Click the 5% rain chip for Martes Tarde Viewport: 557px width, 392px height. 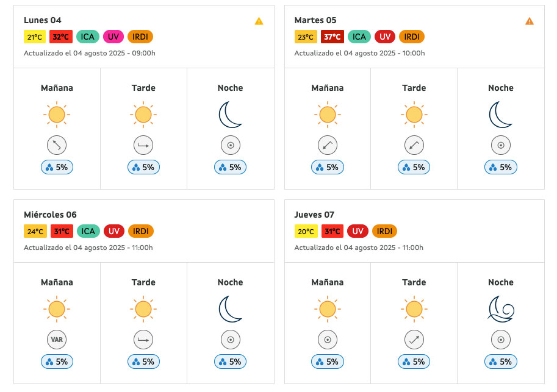(x=414, y=167)
